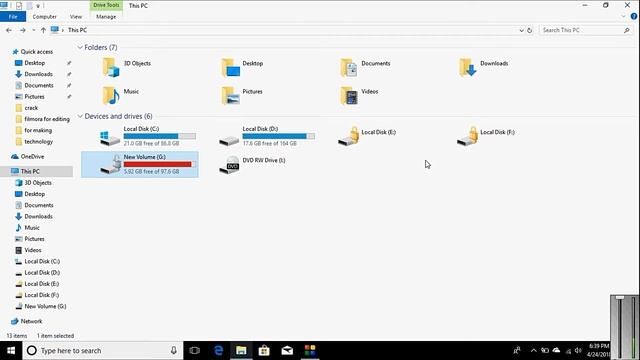The height and width of the screenshot is (360, 640).
Task: Click Local Disk (C:) blue usage bar
Action: pos(160,136)
